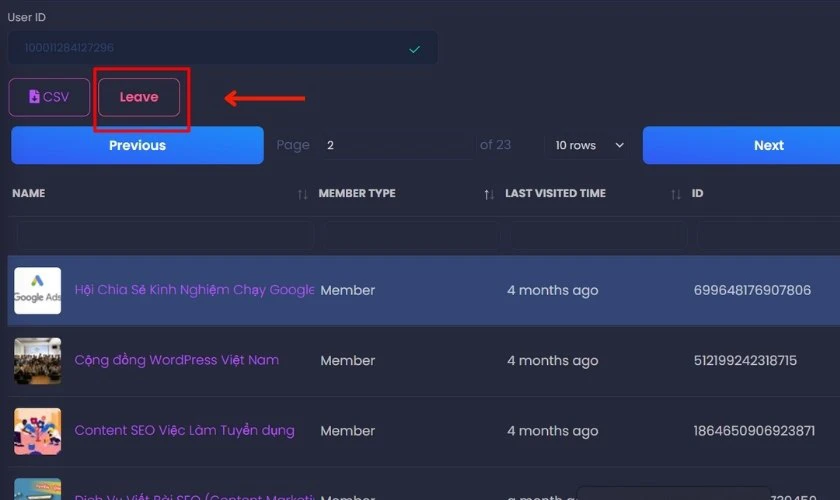The image size is (840, 500).
Task: Click the CSV download file icon
Action: [x=34, y=96]
